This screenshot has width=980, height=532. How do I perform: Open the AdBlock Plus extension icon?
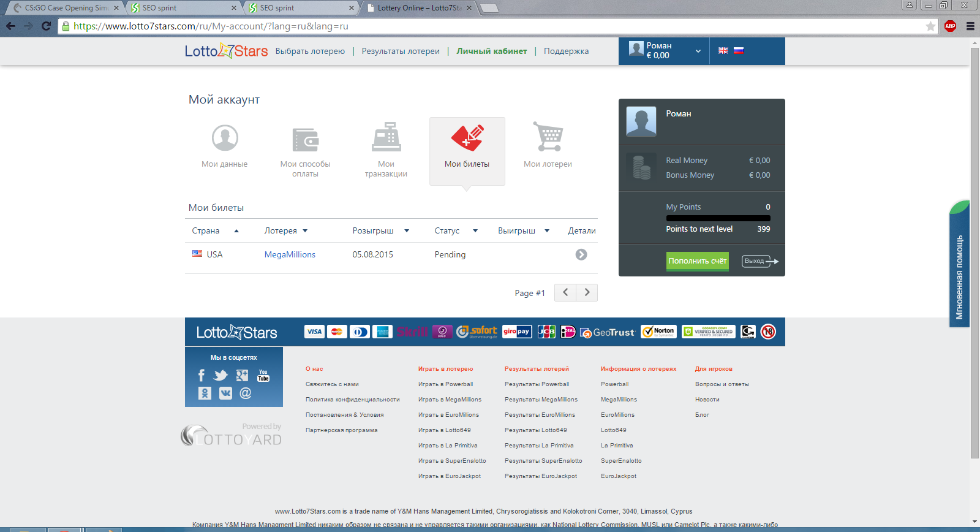(x=950, y=26)
